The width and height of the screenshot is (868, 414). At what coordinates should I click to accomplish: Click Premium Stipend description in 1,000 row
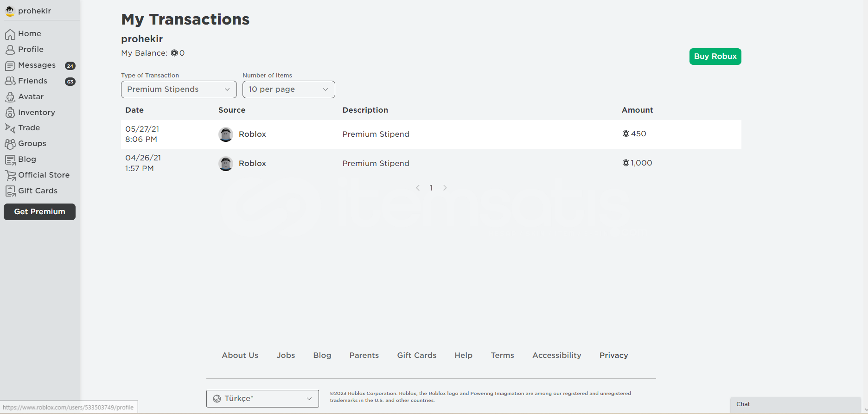tap(376, 164)
